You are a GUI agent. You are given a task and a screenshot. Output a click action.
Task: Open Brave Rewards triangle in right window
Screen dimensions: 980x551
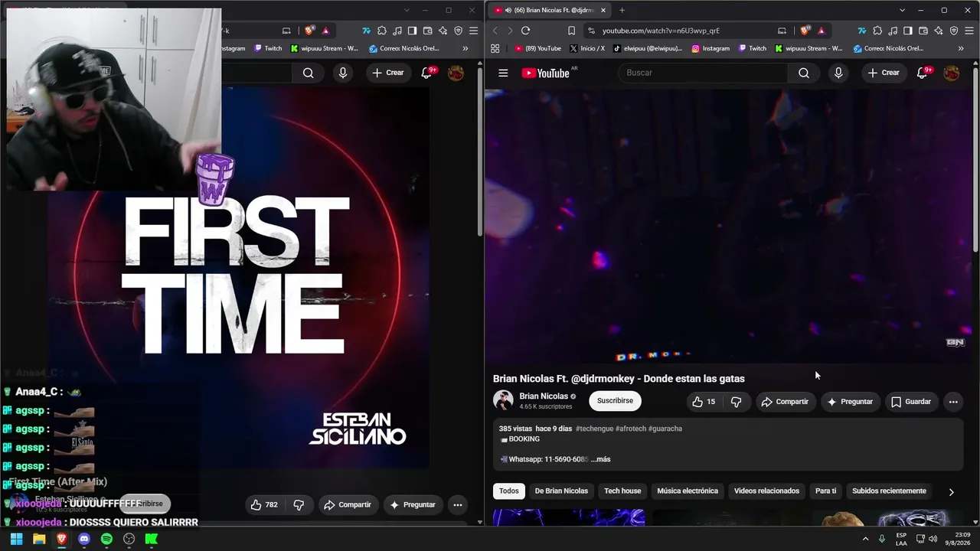(822, 31)
